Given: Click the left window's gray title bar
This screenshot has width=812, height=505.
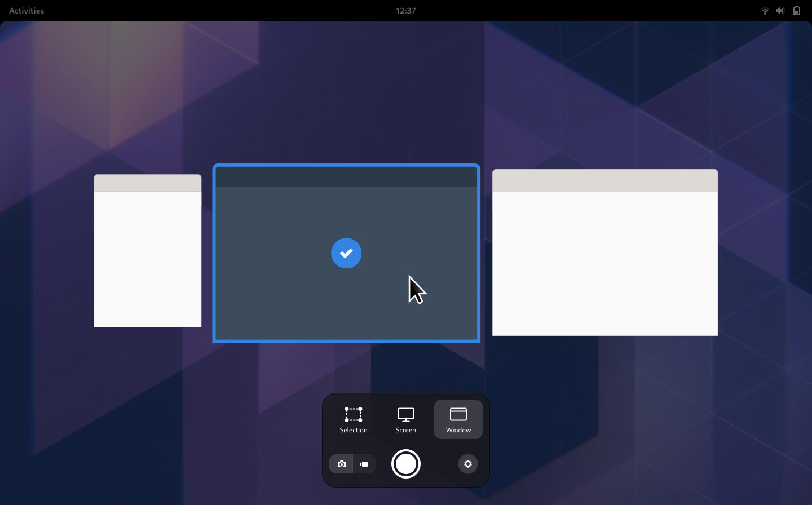Looking at the screenshot, I should pos(148,183).
